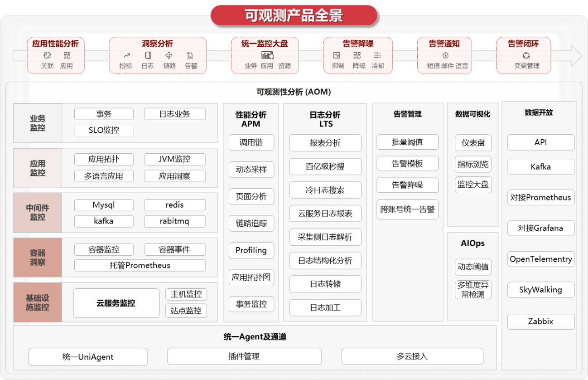Open 报表分析 under 日志分析 LTS
The height and width of the screenshot is (380, 588).
tap(326, 143)
